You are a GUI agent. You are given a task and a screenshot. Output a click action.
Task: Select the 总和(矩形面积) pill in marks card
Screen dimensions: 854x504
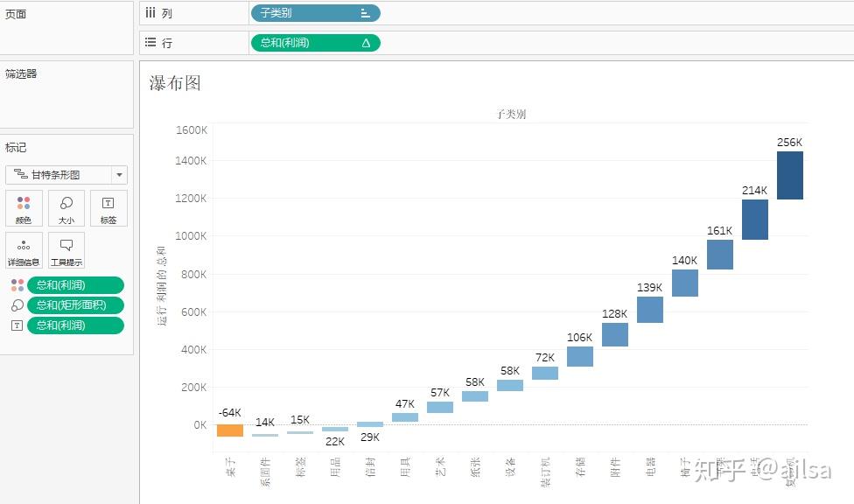[x=75, y=305]
